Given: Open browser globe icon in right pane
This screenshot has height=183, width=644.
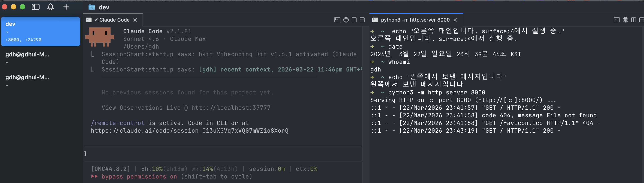Looking at the screenshot, I should [x=626, y=20].
